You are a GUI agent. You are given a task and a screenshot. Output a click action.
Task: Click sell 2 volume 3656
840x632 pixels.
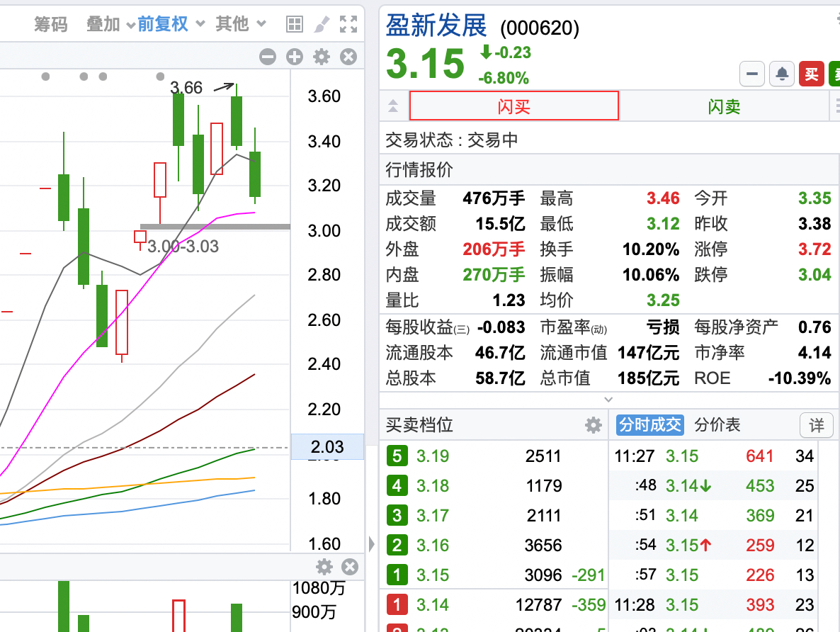coord(543,545)
